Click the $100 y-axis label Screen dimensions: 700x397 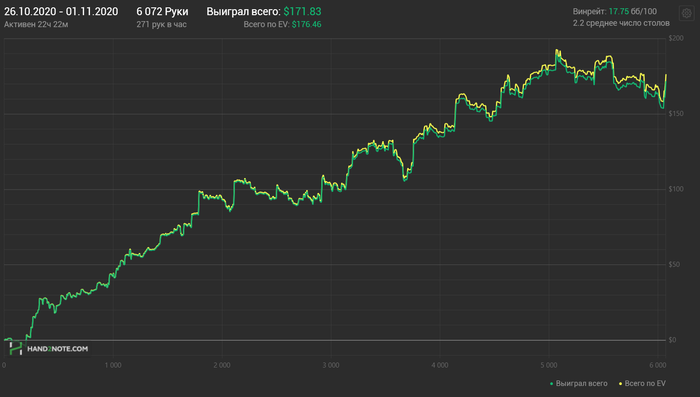coord(676,189)
